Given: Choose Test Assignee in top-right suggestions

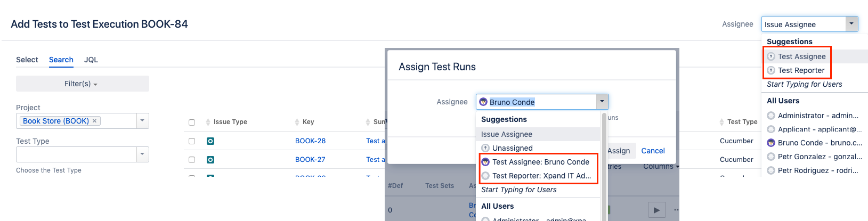Looking at the screenshot, I should (815, 56).
